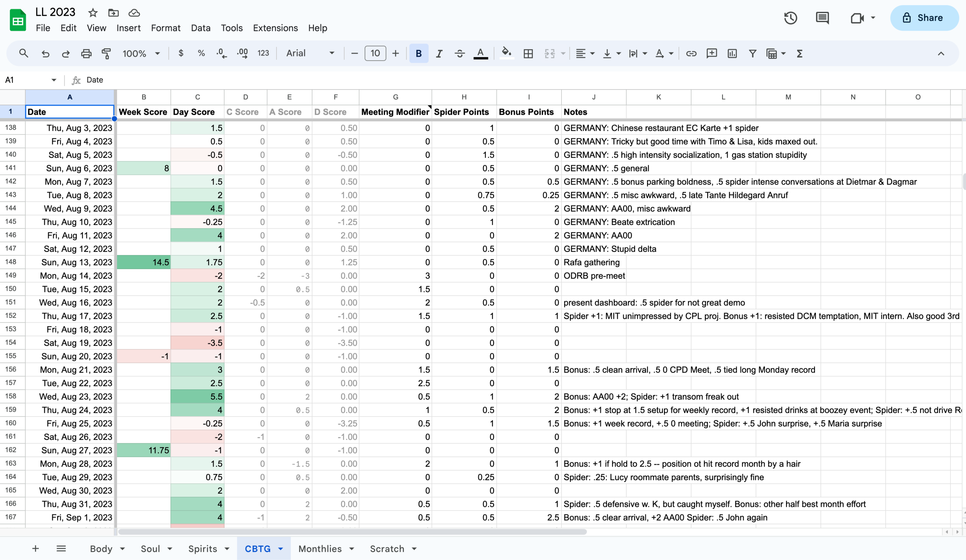Image resolution: width=966 pixels, height=560 pixels.
Task: Open the Functions sigma menu
Action: 799,53
